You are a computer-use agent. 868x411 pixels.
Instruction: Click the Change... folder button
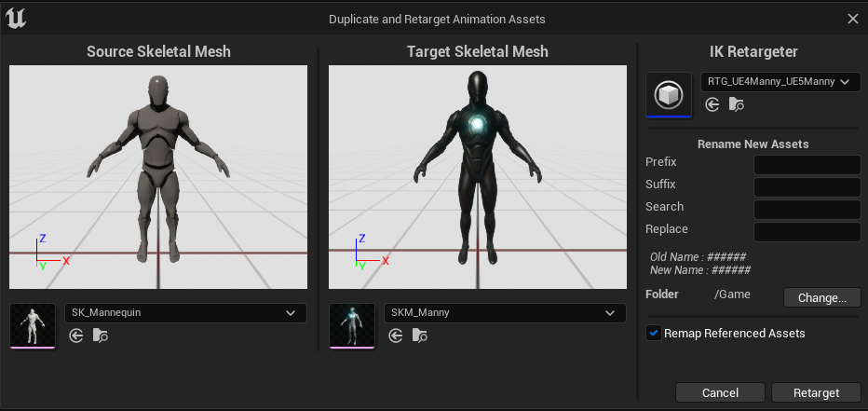coord(822,297)
